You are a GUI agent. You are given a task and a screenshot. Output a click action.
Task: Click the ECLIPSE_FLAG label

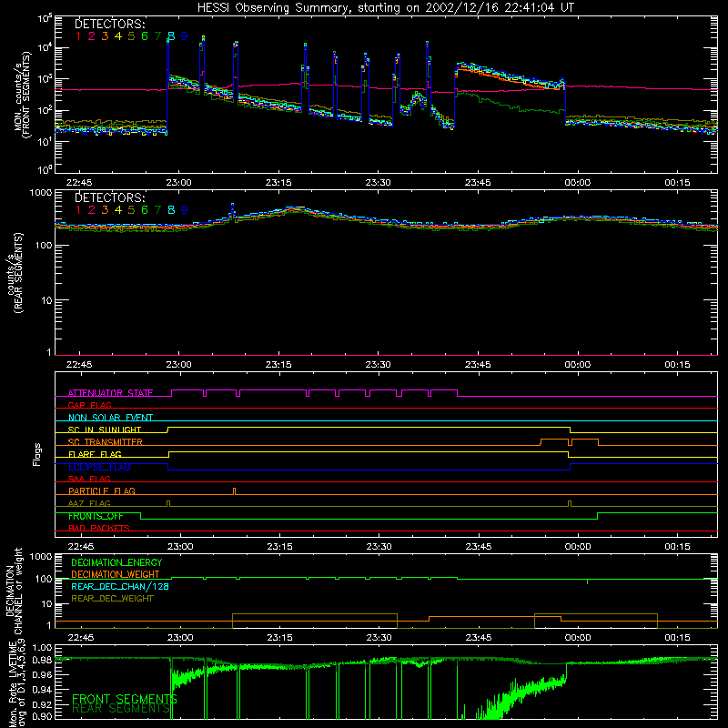pyautogui.click(x=99, y=467)
